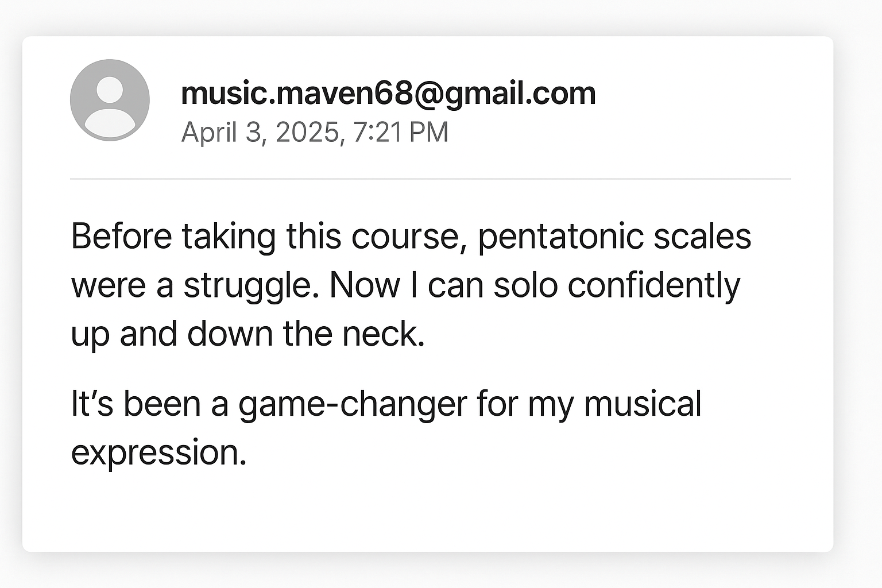Click the word "musical" in second paragraph
The image size is (882, 588).
click(x=643, y=403)
